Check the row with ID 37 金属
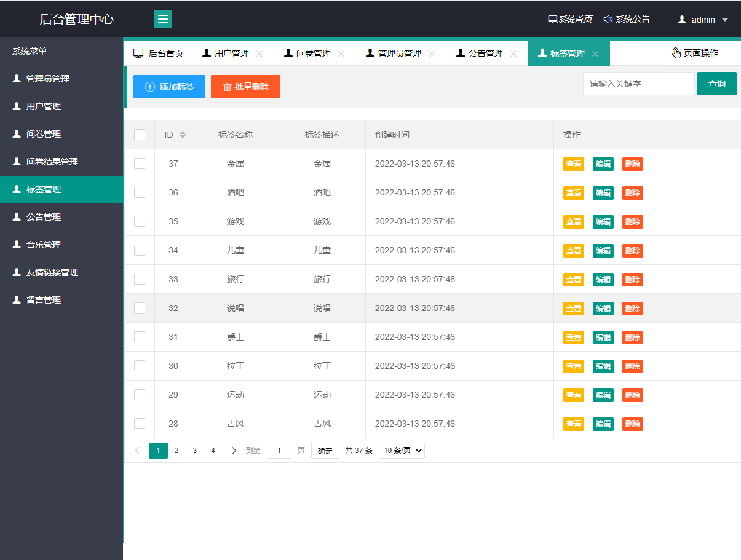Image resolution: width=741 pixels, height=560 pixels. (140, 164)
